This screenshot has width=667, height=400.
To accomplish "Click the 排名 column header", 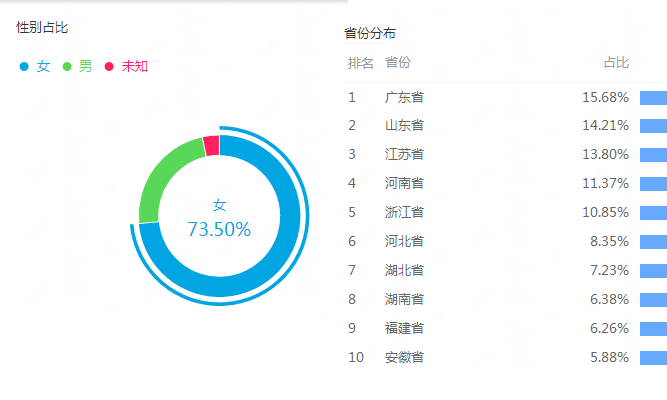I will pos(361,63).
